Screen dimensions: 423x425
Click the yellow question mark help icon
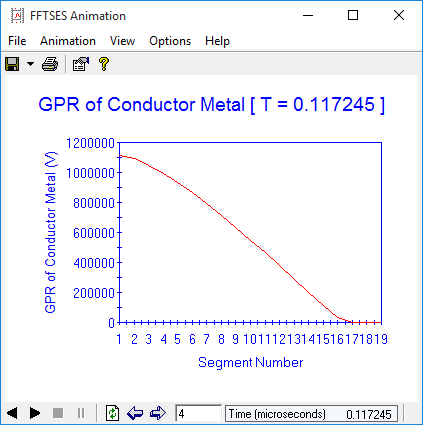(x=104, y=64)
